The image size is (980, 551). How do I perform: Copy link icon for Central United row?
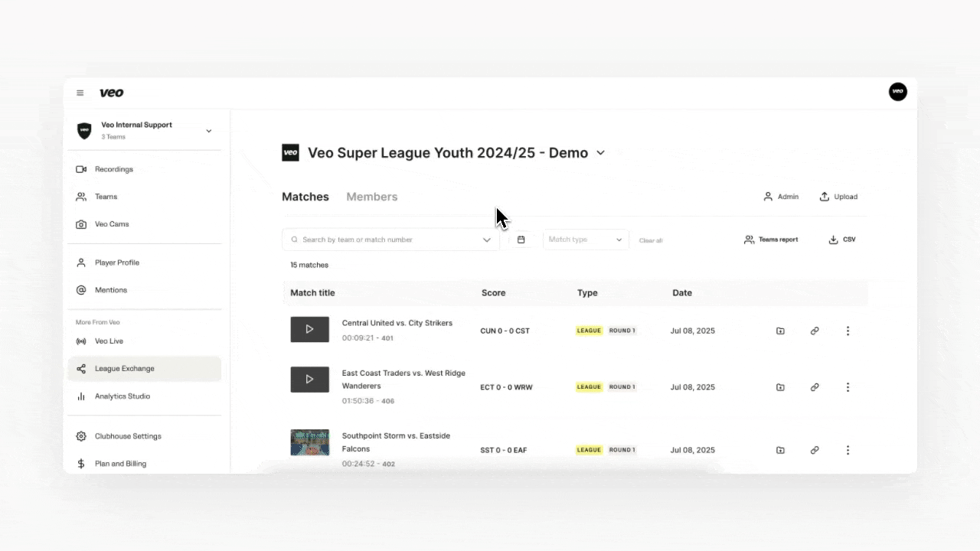815,331
